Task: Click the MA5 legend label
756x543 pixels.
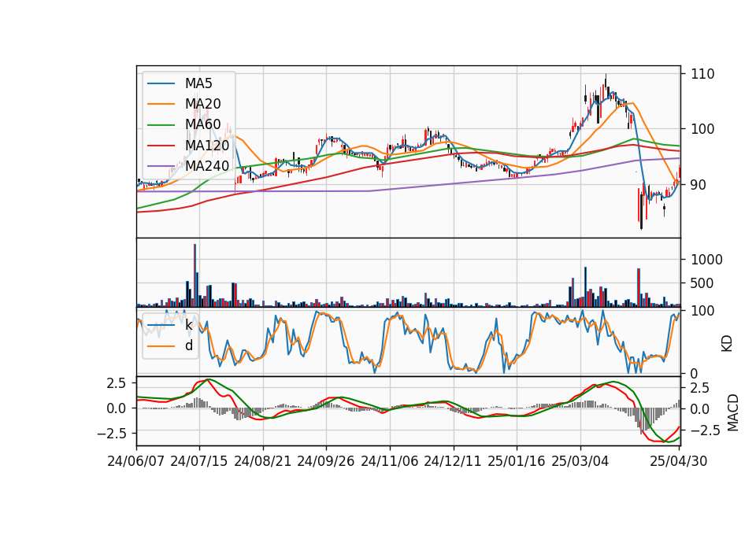Action: click(x=198, y=83)
